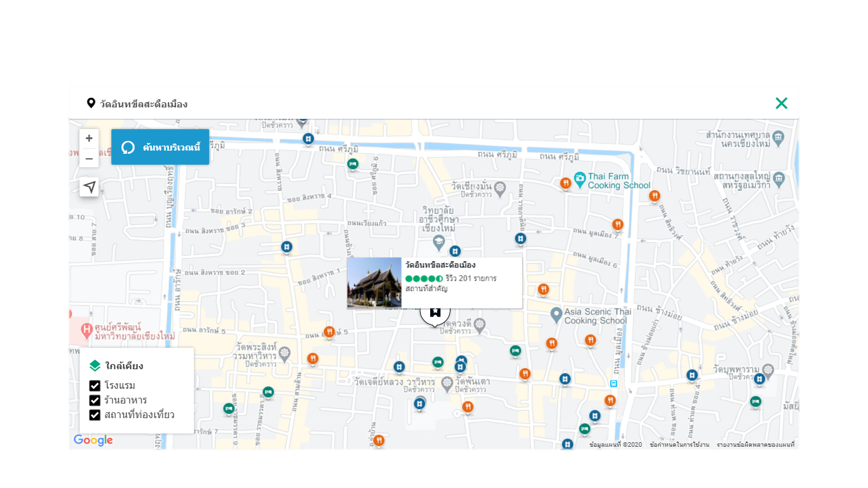The width and height of the screenshot is (868, 488).
Task: Click the blue transit stop icon on ถนน มูลเมือง
Action: pos(613,383)
